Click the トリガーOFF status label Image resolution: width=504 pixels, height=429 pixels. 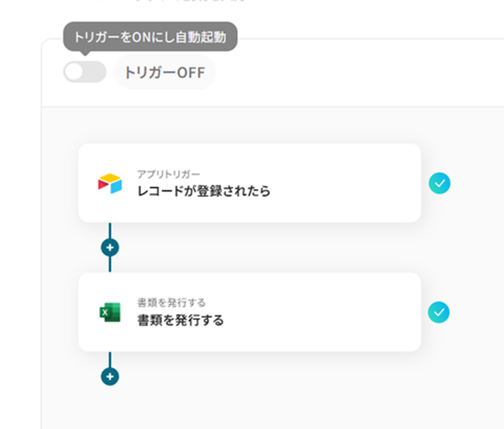point(165,73)
